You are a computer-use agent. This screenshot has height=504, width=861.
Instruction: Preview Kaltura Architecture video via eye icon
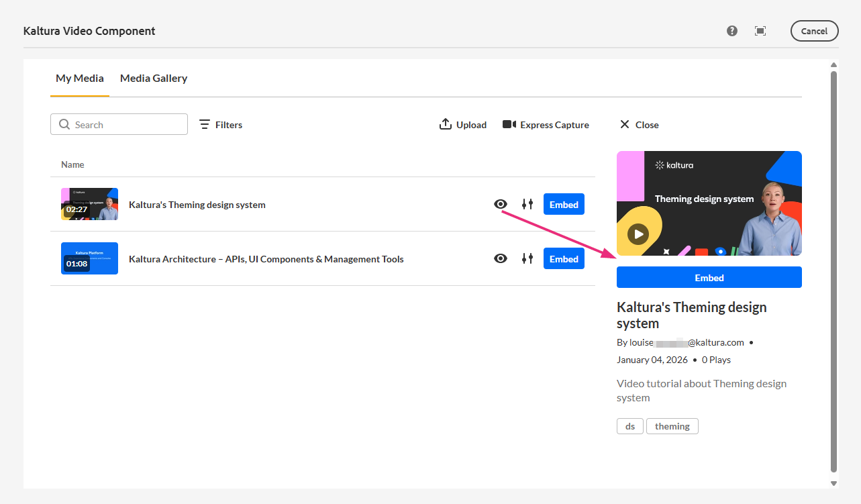(x=501, y=258)
